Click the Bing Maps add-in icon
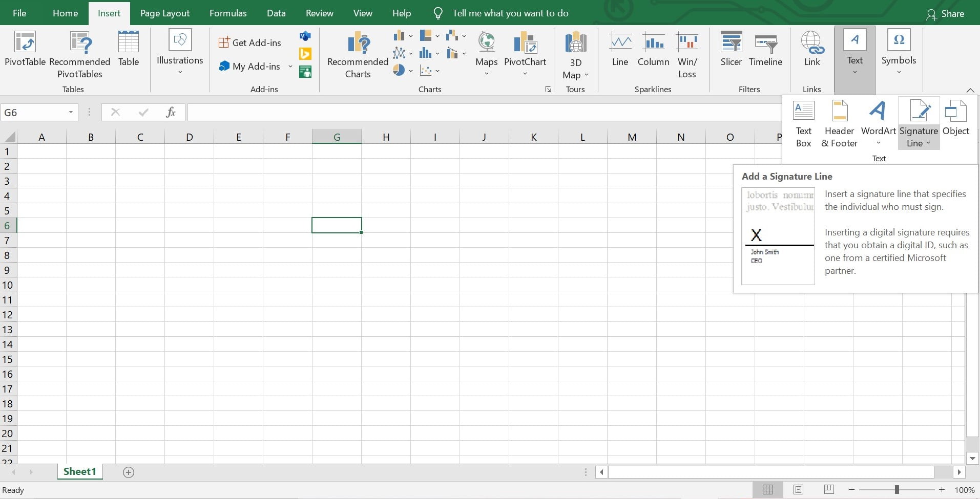The image size is (980, 499). pos(305,53)
